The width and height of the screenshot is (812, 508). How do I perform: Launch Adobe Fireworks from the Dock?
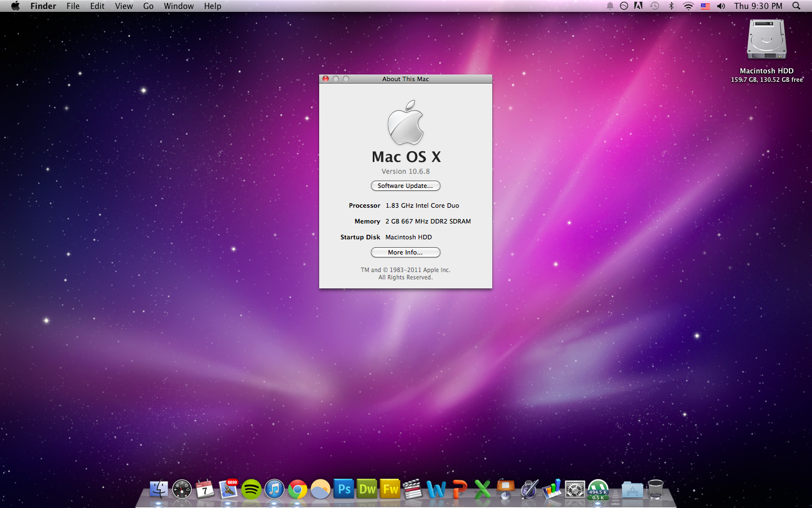click(x=390, y=489)
